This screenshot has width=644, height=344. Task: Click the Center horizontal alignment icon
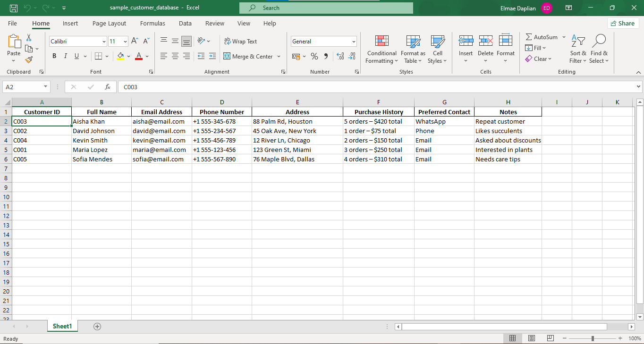click(x=175, y=56)
